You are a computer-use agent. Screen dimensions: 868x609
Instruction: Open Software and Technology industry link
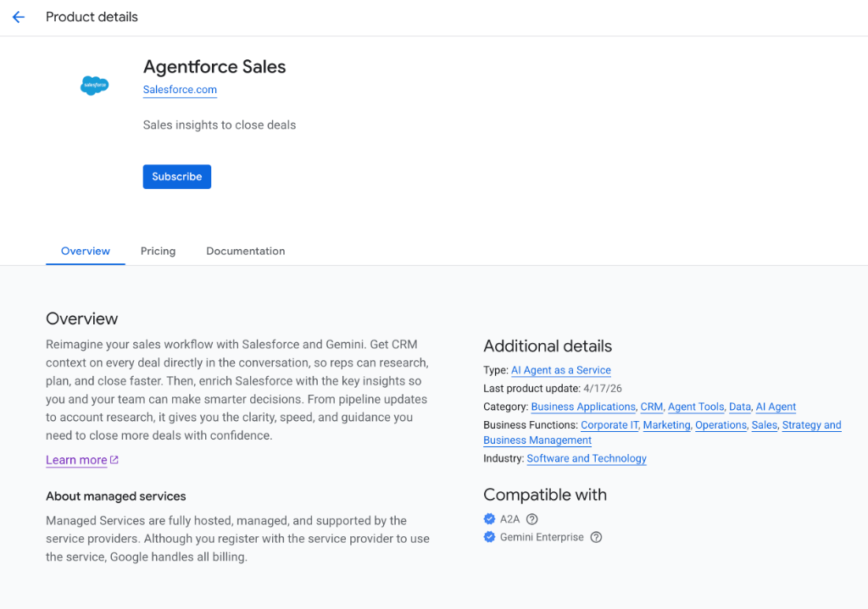click(x=587, y=458)
